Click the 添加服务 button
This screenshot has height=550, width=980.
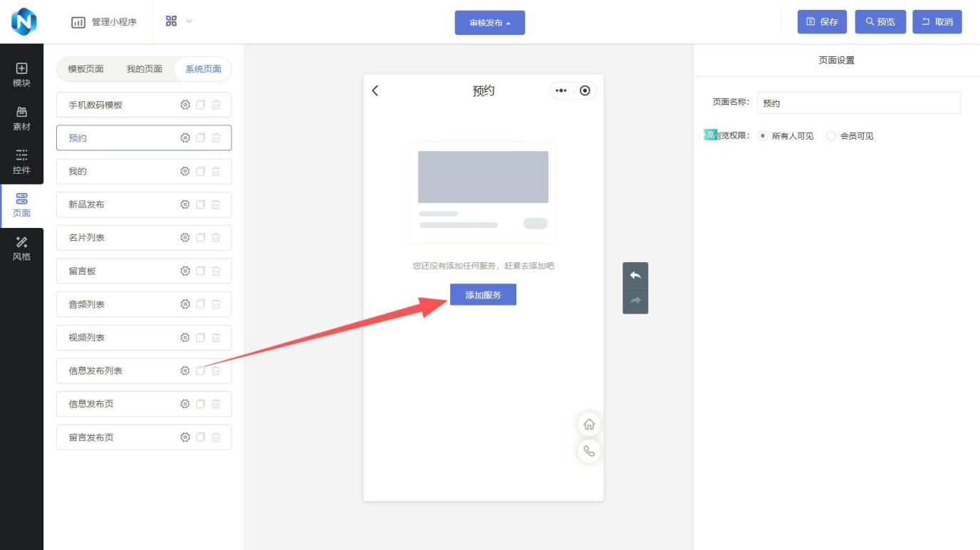click(483, 294)
